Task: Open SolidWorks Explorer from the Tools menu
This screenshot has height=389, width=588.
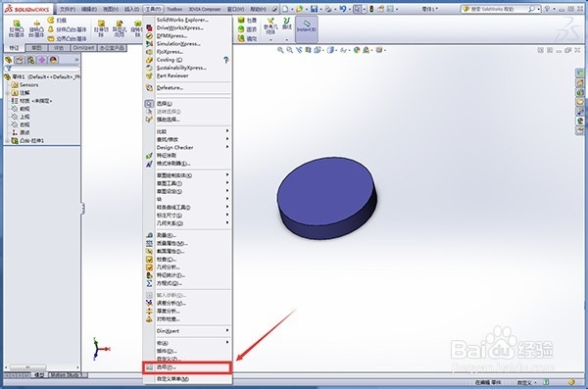Action: pyautogui.click(x=182, y=20)
